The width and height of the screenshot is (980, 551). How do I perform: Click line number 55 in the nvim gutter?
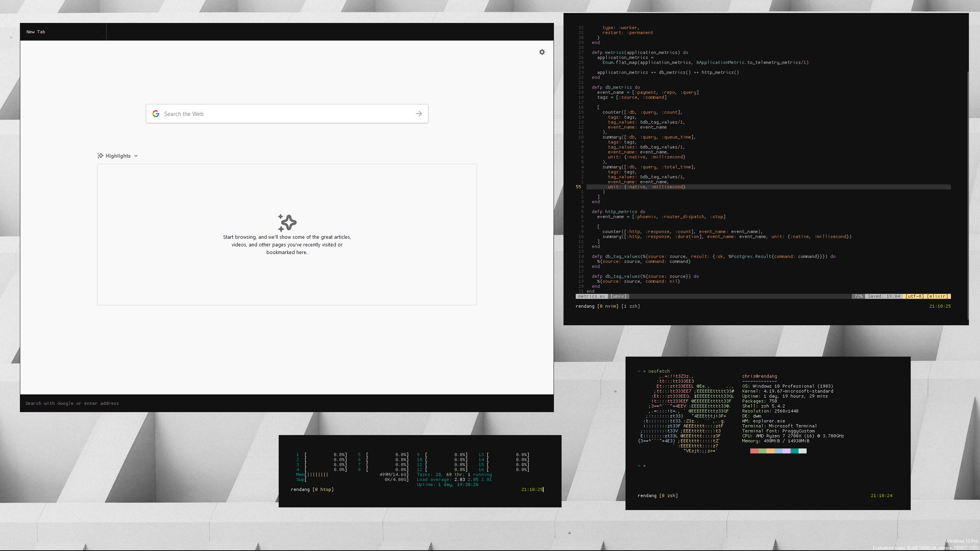(578, 187)
